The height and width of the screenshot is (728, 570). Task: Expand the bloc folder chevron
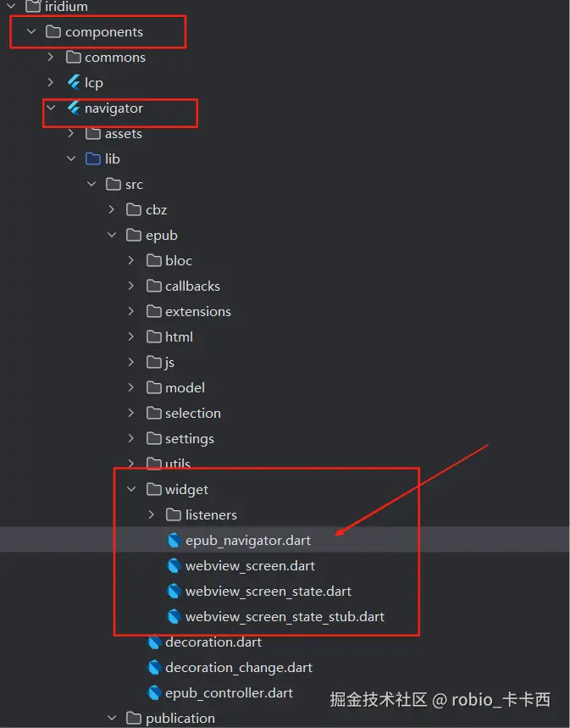(131, 260)
